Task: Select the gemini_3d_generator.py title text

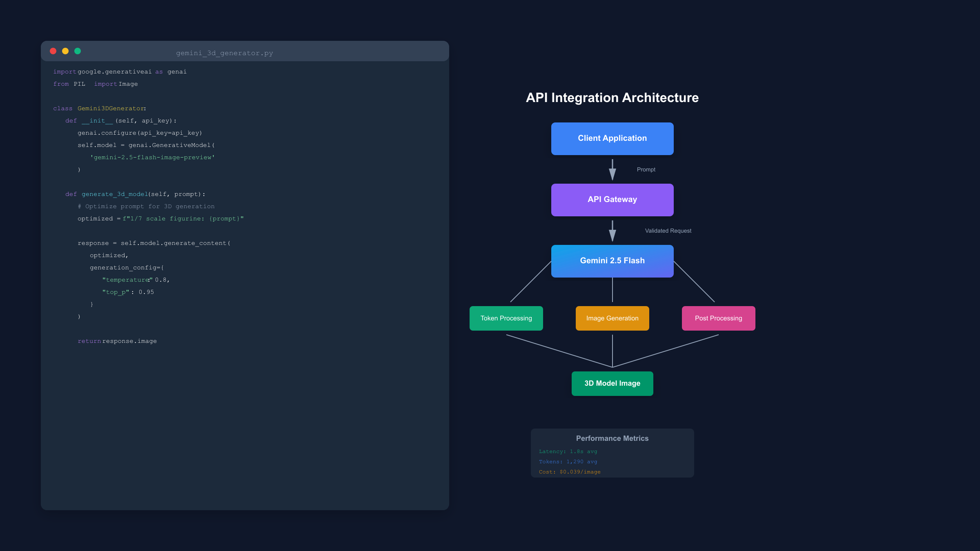Action: pos(225,53)
